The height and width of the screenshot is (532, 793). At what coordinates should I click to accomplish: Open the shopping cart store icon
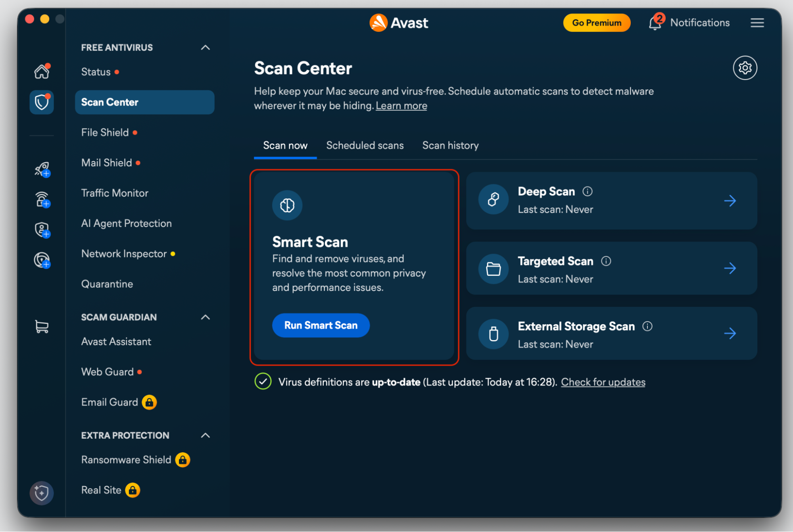[42, 327]
